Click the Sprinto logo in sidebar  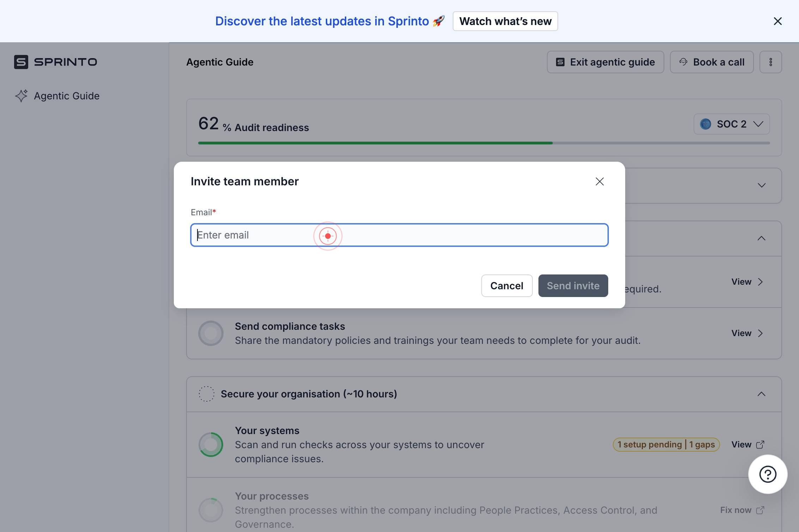[x=56, y=62]
